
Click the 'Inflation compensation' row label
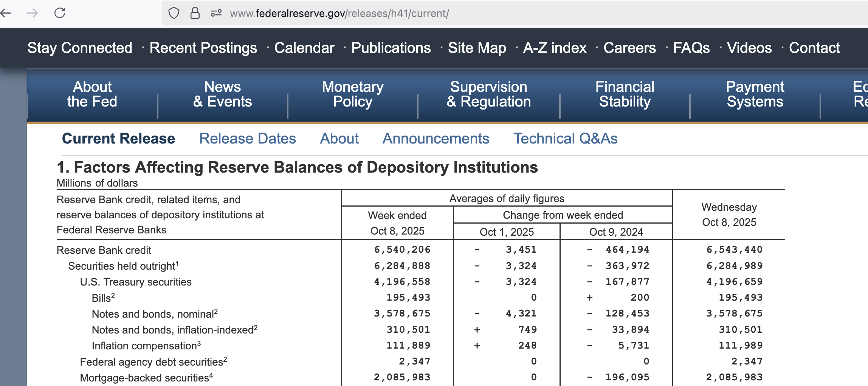tap(146, 345)
